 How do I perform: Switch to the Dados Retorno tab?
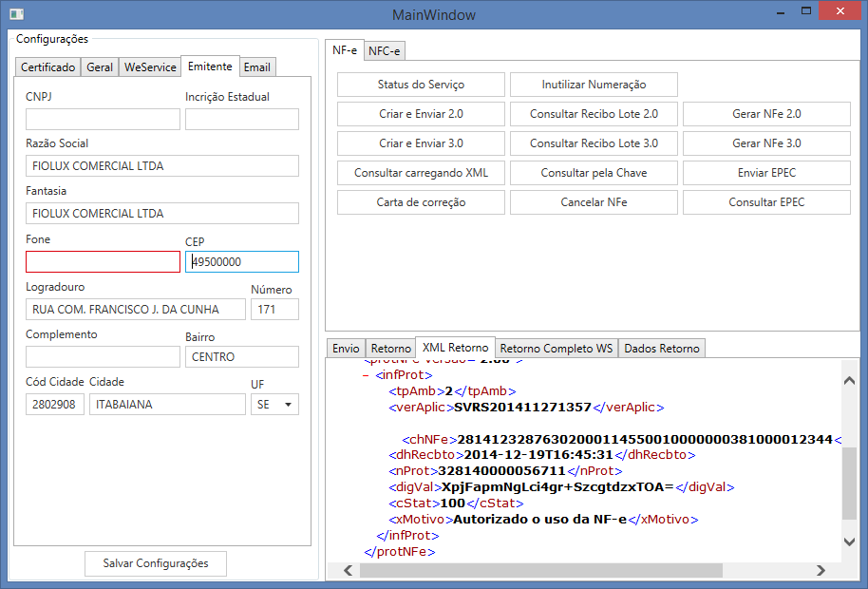662,349
